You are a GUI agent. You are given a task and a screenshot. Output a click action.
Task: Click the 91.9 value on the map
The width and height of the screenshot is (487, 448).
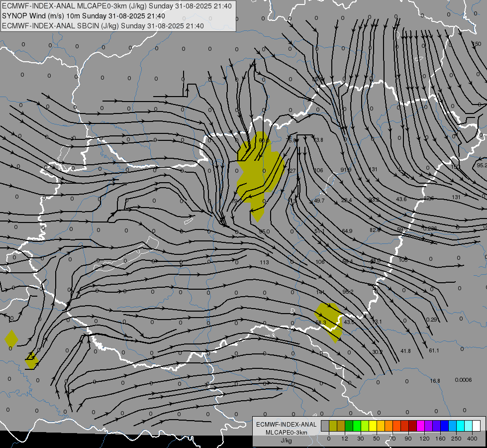[x=346, y=170]
